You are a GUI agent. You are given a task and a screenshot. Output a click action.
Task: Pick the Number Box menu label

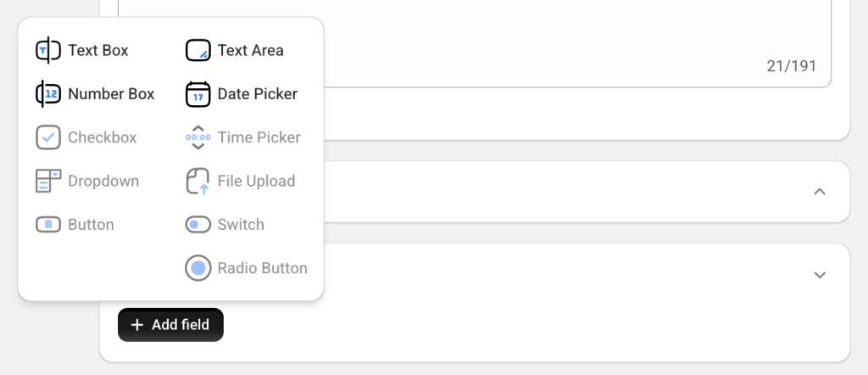[111, 94]
